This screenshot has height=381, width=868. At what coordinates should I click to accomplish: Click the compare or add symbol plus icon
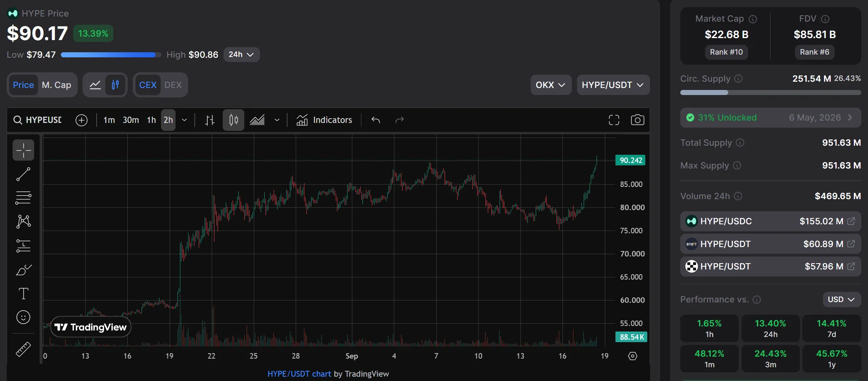[x=81, y=120]
